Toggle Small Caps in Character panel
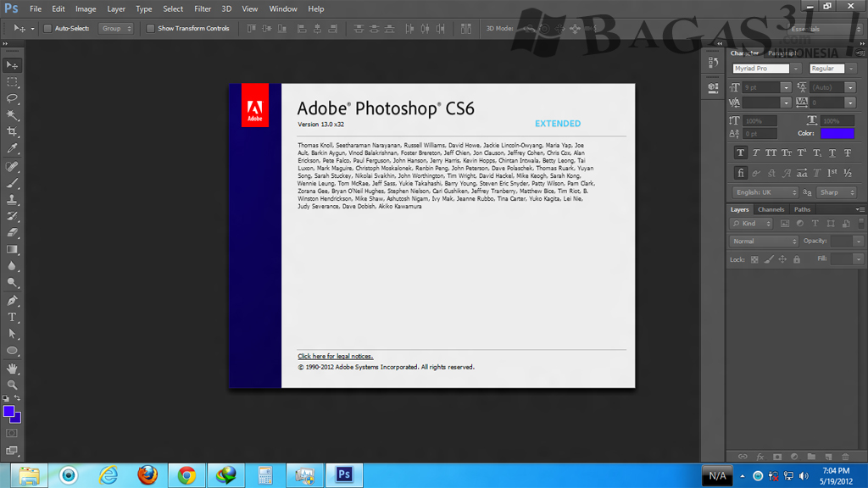This screenshot has height=488, width=868. tap(786, 152)
